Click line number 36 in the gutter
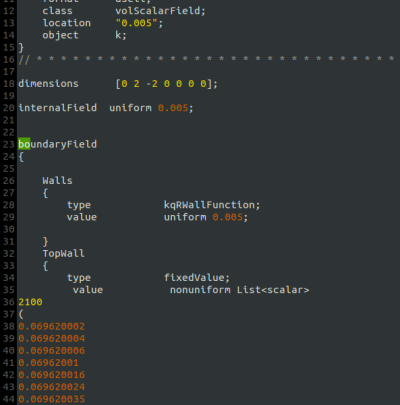 [x=9, y=302]
